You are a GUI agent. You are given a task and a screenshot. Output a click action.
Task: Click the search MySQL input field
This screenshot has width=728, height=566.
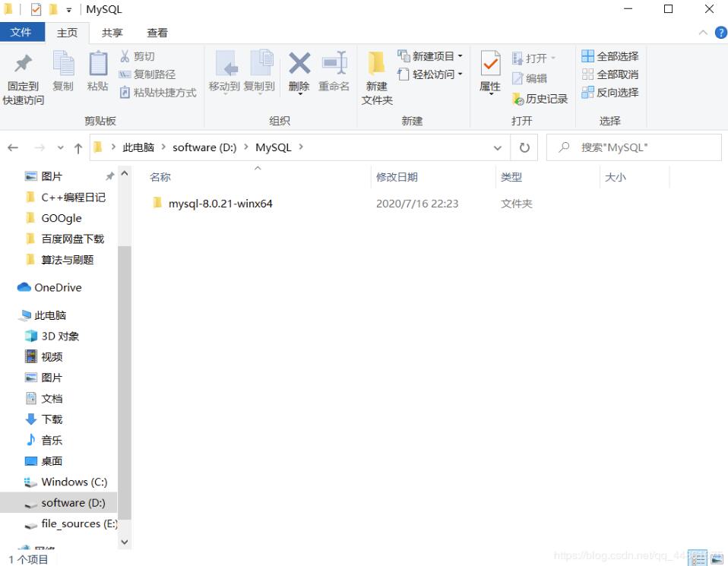click(634, 147)
